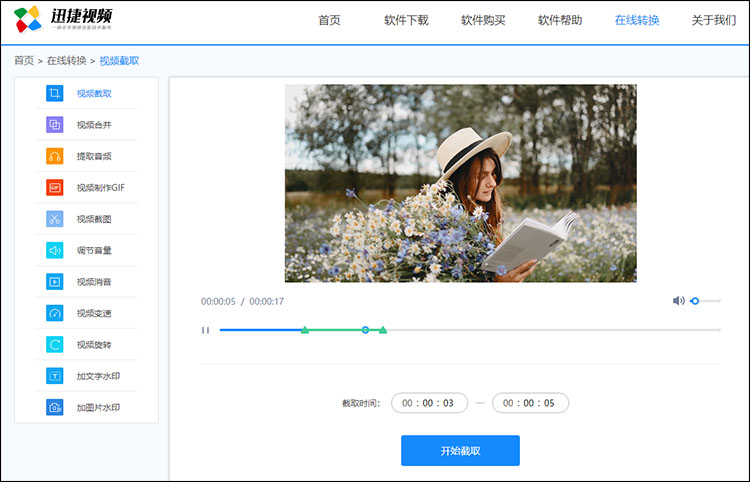Click the current time 00:00:05 text above progress bar
Image resolution: width=750 pixels, height=482 pixels.
(x=218, y=302)
